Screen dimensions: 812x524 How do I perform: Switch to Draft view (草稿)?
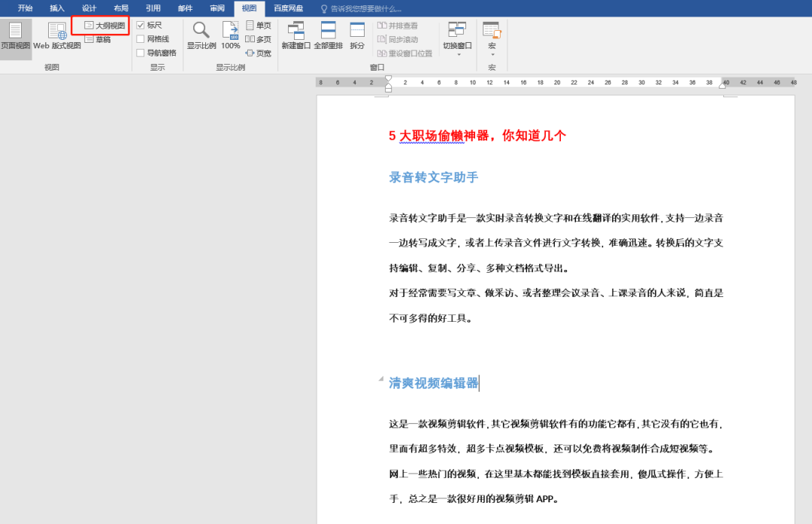point(98,39)
